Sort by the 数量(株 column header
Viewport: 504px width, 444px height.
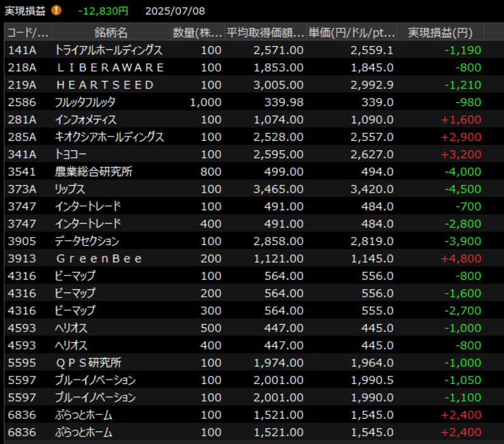[197, 32]
